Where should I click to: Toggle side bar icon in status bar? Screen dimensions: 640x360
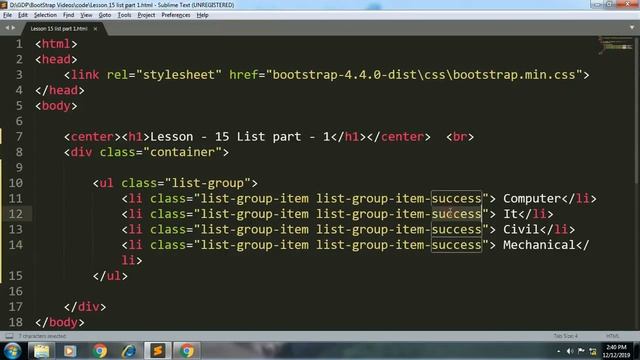coord(9,336)
